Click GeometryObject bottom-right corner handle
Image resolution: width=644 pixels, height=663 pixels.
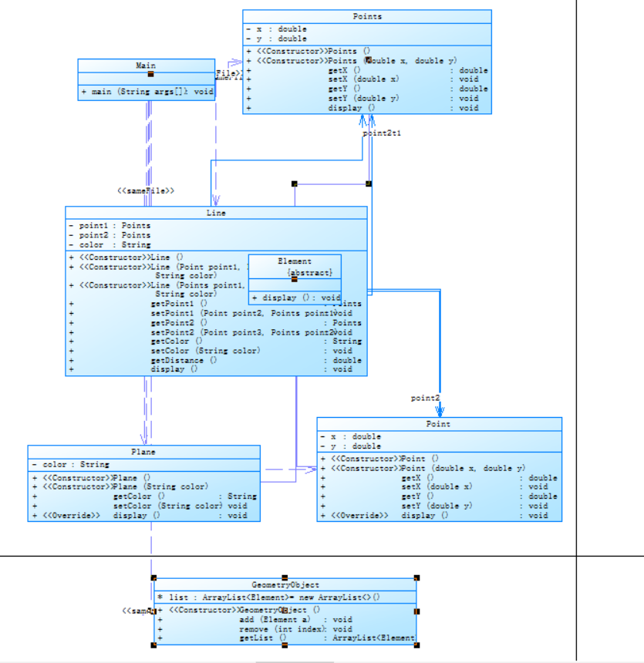(x=416, y=644)
